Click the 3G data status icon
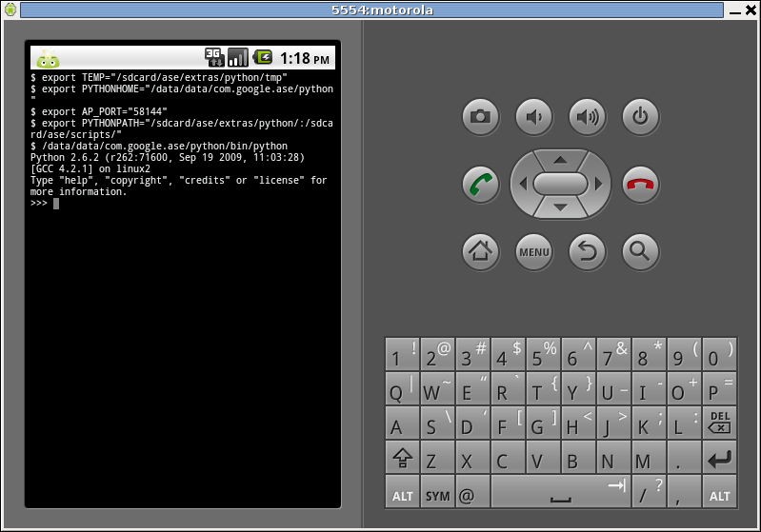 214,57
